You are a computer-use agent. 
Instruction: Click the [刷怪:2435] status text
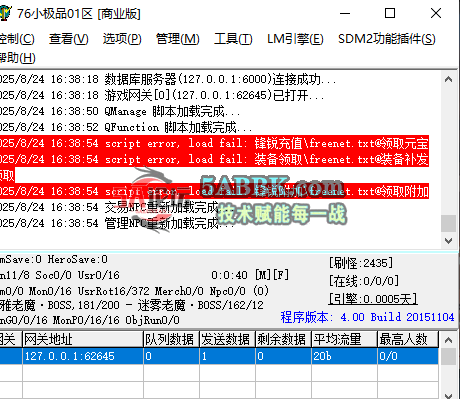(361, 263)
